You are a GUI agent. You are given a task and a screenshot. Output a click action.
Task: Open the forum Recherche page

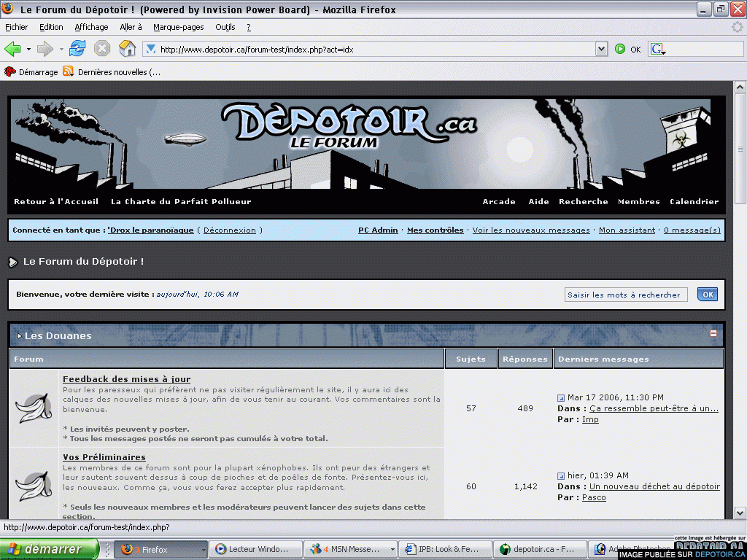pos(584,201)
